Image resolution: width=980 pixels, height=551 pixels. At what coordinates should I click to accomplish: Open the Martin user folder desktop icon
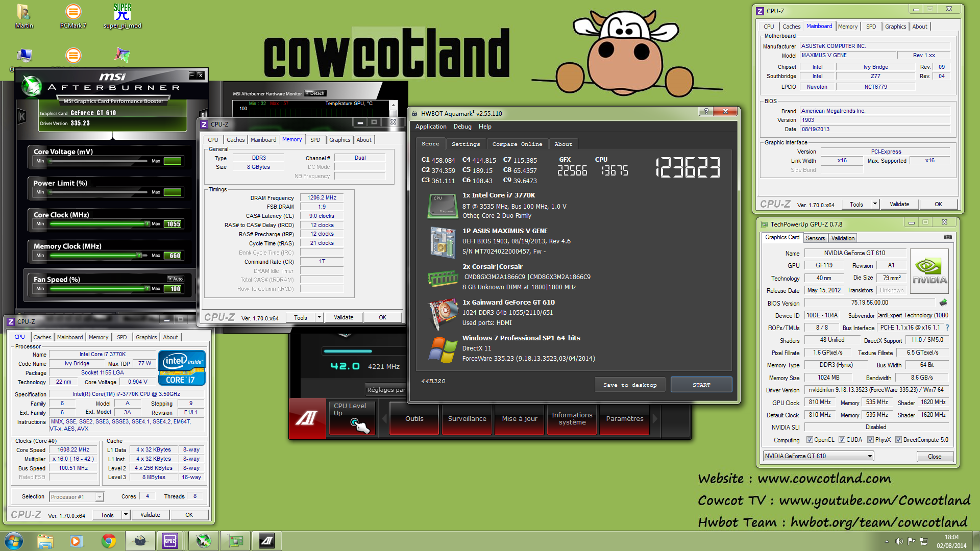(23, 16)
